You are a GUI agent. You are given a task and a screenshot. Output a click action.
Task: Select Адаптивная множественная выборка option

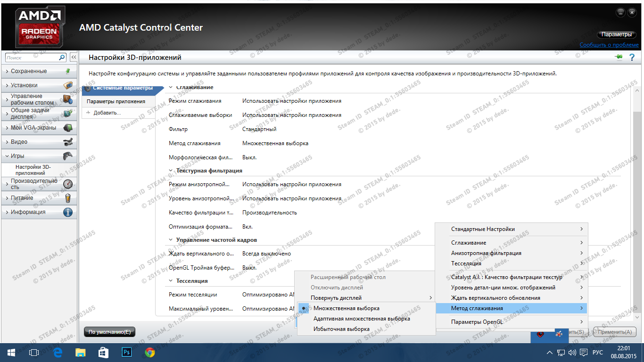coord(366,319)
